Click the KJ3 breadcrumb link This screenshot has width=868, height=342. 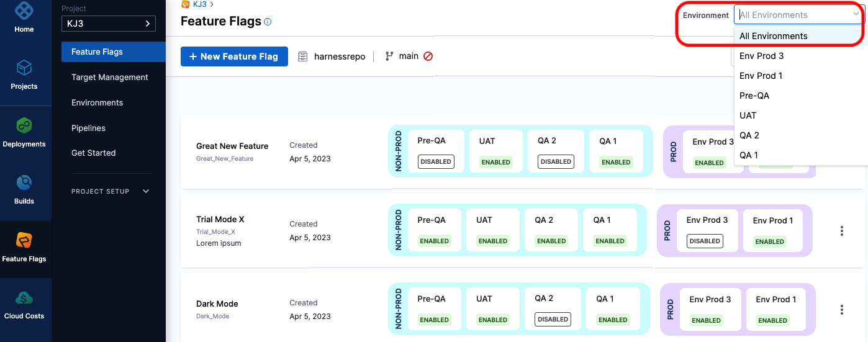click(x=199, y=4)
